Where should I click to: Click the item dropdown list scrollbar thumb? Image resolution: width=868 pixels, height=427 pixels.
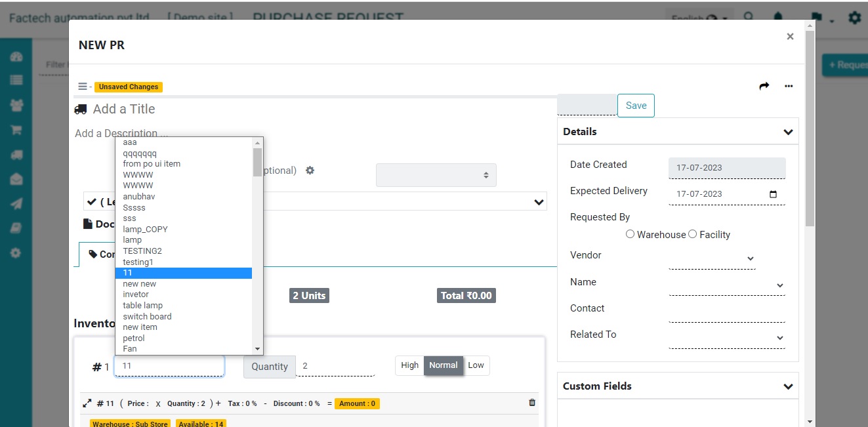click(x=257, y=162)
